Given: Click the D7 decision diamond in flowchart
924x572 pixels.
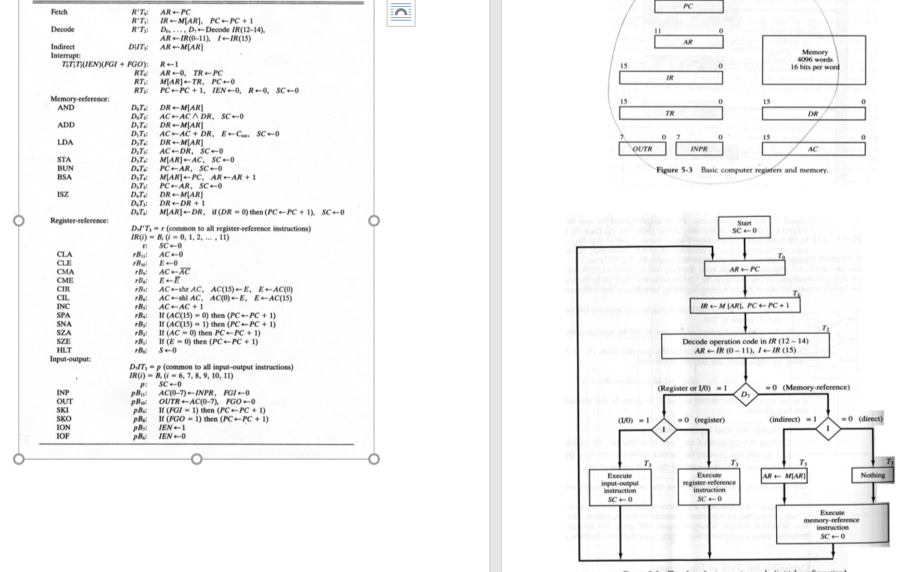Looking at the screenshot, I should 745,394.
